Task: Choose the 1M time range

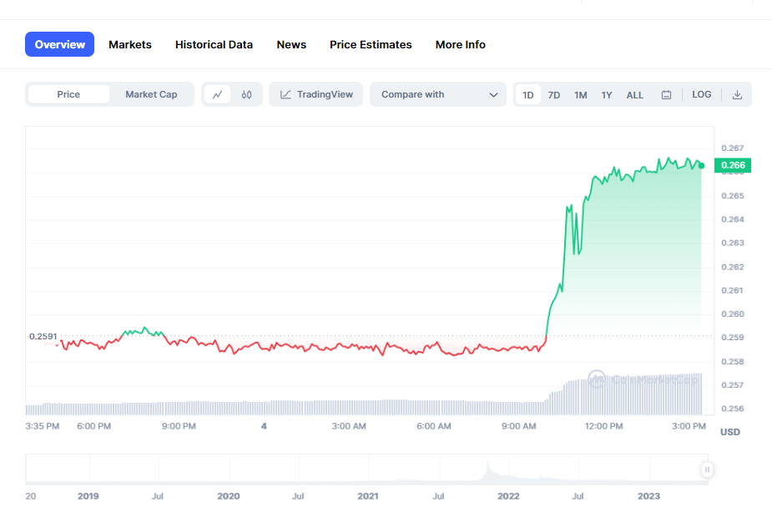Action: (581, 95)
